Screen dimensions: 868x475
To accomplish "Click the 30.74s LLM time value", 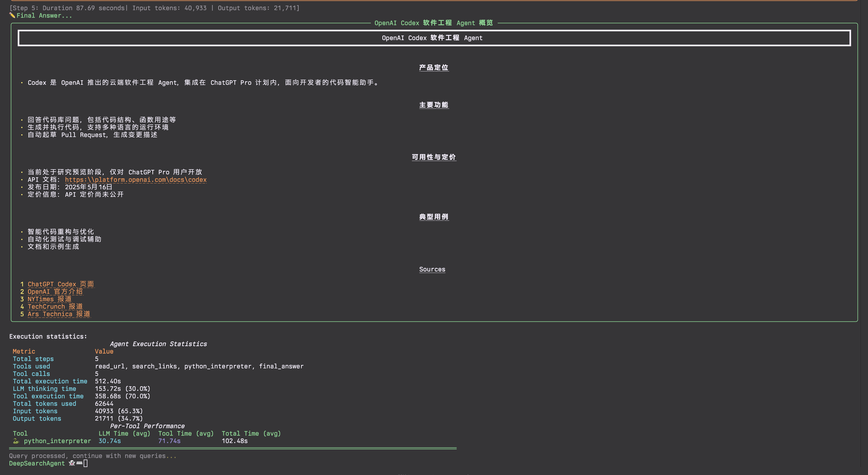I will 109,441.
